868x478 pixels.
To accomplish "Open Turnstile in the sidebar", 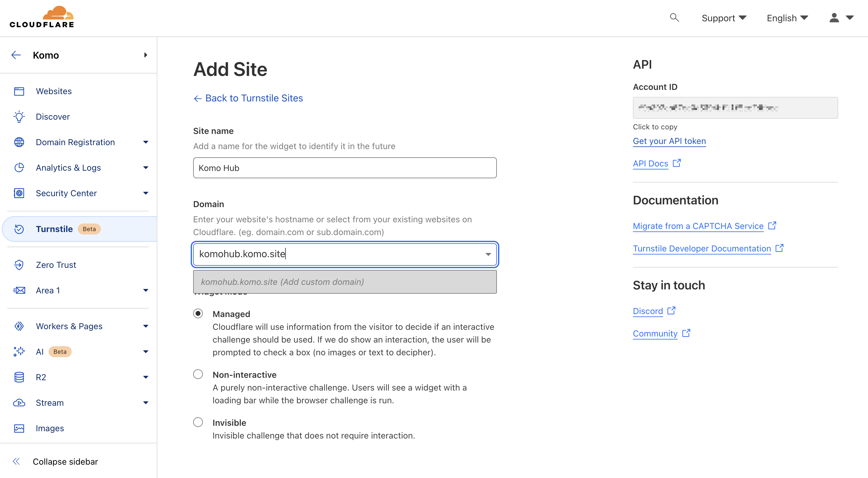I will pos(54,229).
